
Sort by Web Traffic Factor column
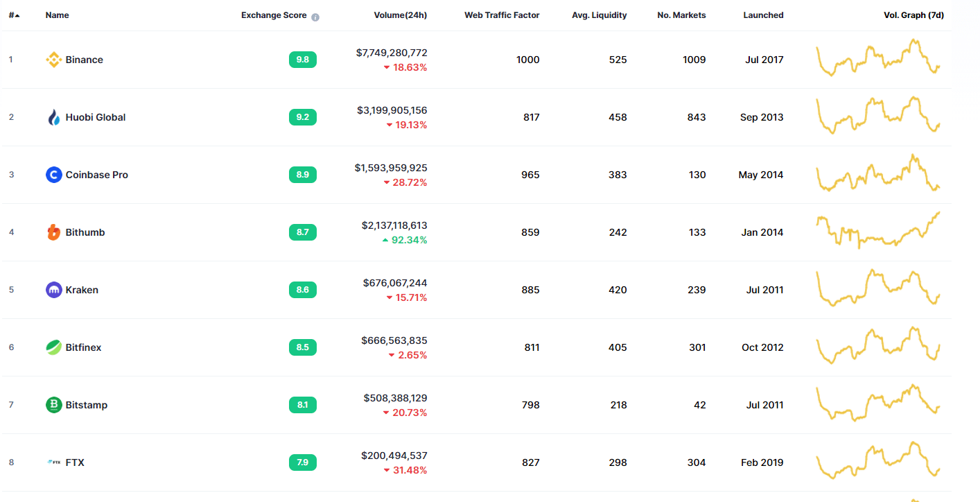pyautogui.click(x=501, y=15)
